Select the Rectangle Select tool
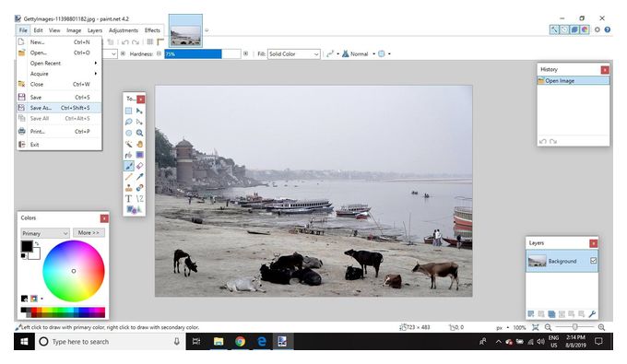The width and height of the screenshot is (627, 364). 128,111
